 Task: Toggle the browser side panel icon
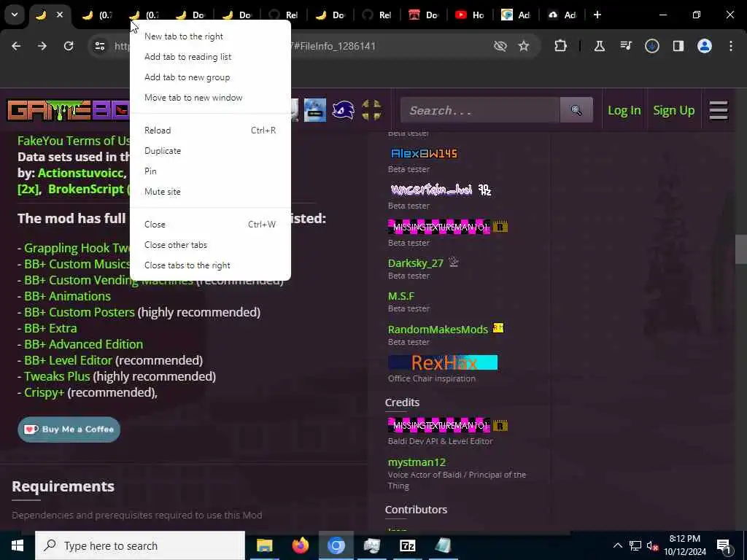[x=678, y=46]
